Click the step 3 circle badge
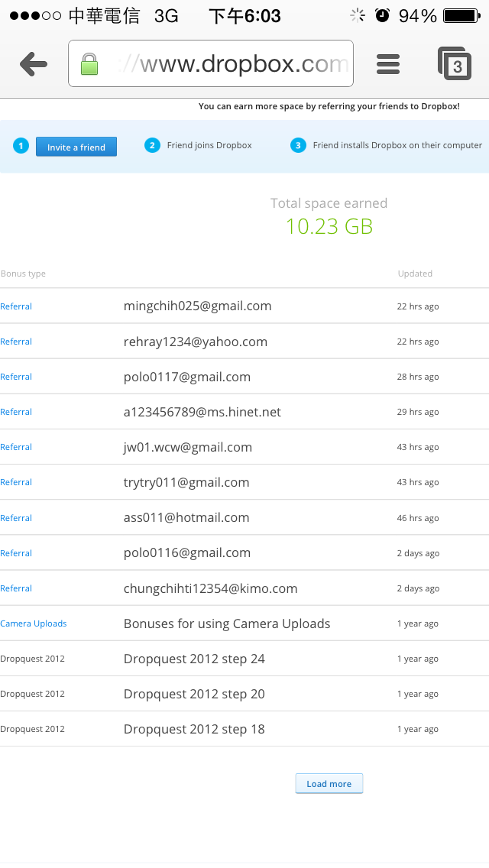This screenshot has height=868, width=489. click(x=298, y=145)
